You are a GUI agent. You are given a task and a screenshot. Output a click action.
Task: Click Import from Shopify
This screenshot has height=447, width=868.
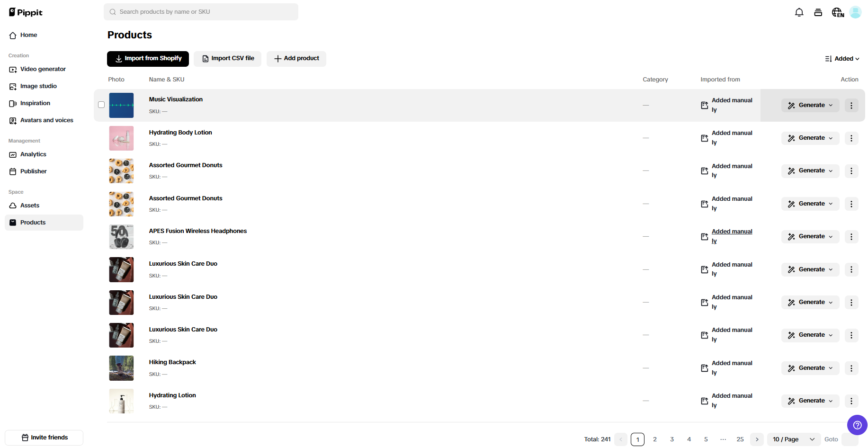pyautogui.click(x=148, y=58)
